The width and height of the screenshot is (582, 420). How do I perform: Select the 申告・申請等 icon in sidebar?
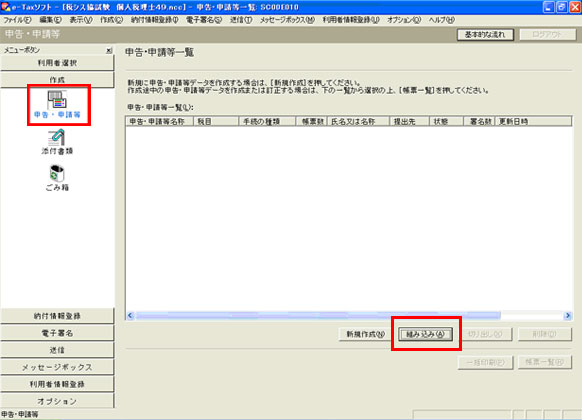coord(57,105)
